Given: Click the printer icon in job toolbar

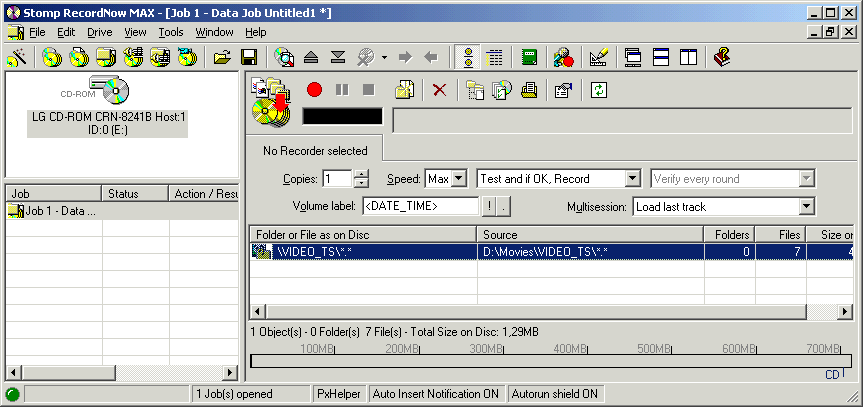Looking at the screenshot, I should click(529, 90).
